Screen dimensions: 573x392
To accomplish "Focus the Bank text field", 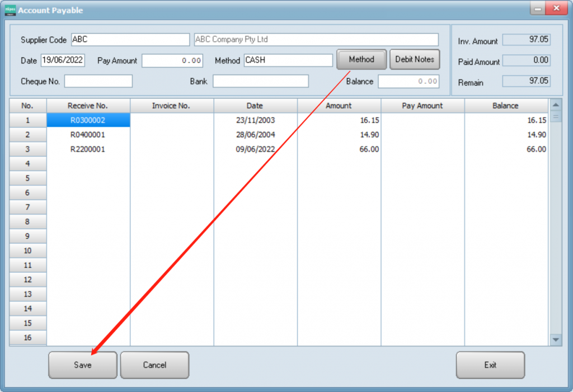I will coord(260,81).
